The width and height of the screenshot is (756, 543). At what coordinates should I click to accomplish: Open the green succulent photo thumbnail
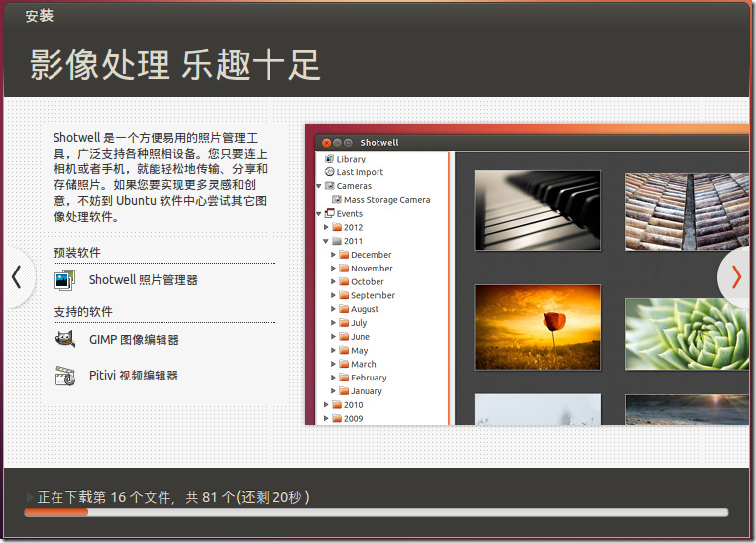pos(687,334)
